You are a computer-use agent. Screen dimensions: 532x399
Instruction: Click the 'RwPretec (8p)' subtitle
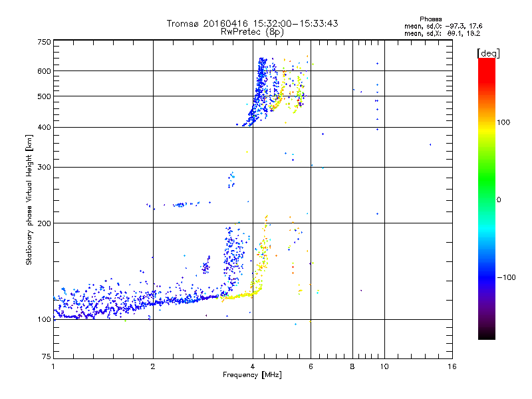pos(252,32)
